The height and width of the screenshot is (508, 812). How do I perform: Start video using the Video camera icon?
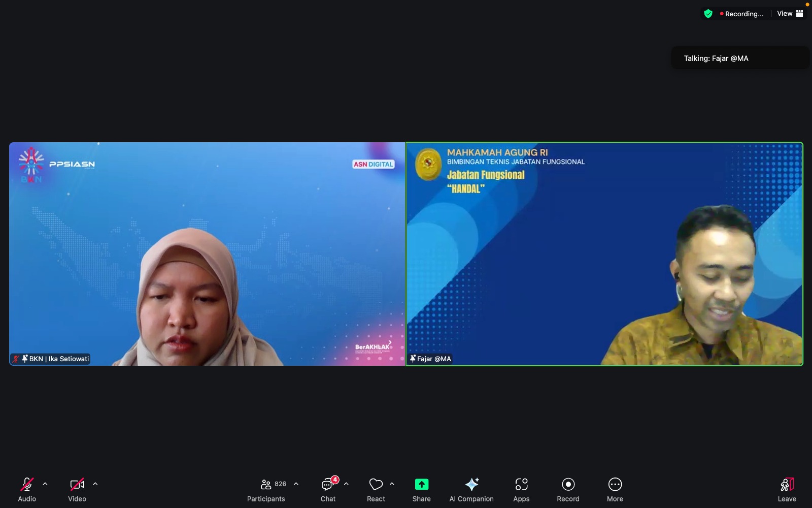[77, 484]
